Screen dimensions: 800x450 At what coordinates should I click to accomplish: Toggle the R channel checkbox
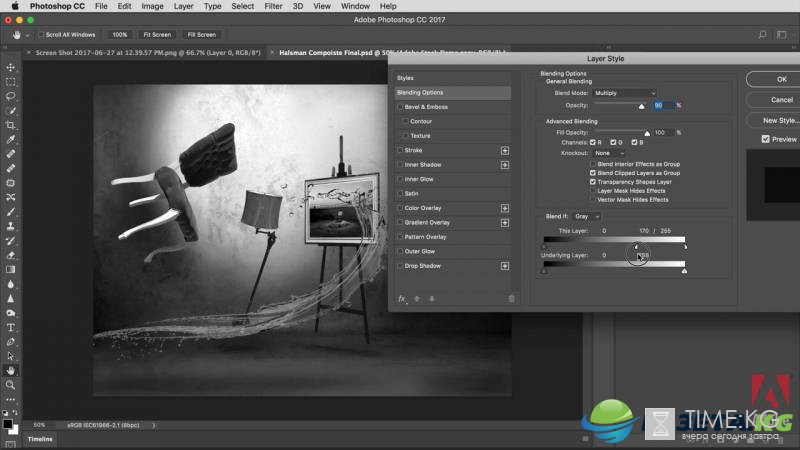[x=593, y=142]
